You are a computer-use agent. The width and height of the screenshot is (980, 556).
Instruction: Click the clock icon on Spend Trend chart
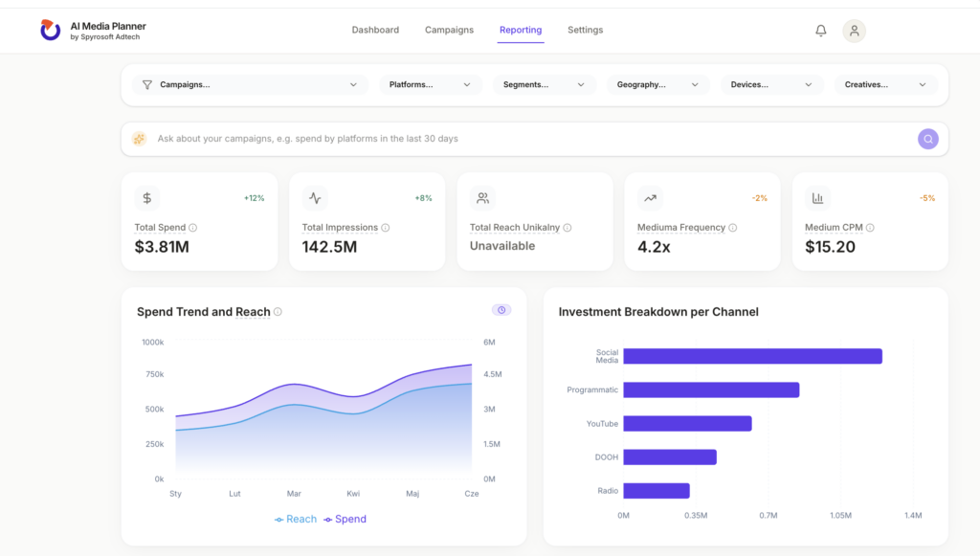point(501,310)
